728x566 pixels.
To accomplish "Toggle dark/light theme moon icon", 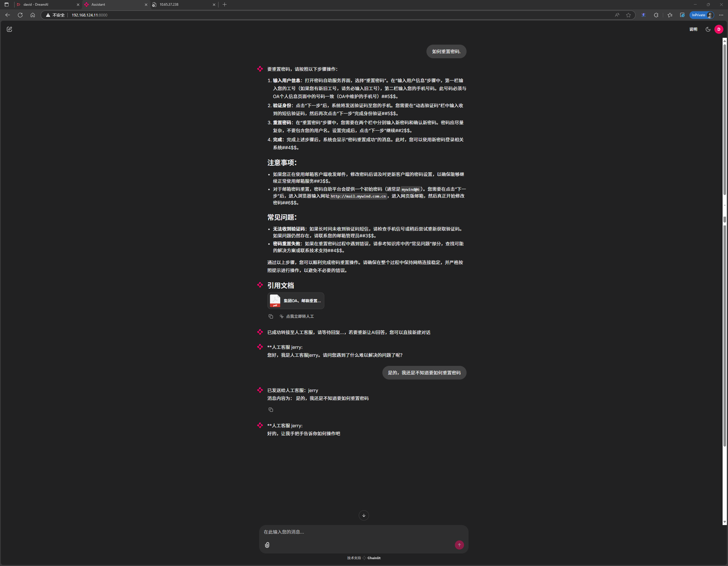I will pyautogui.click(x=708, y=29).
